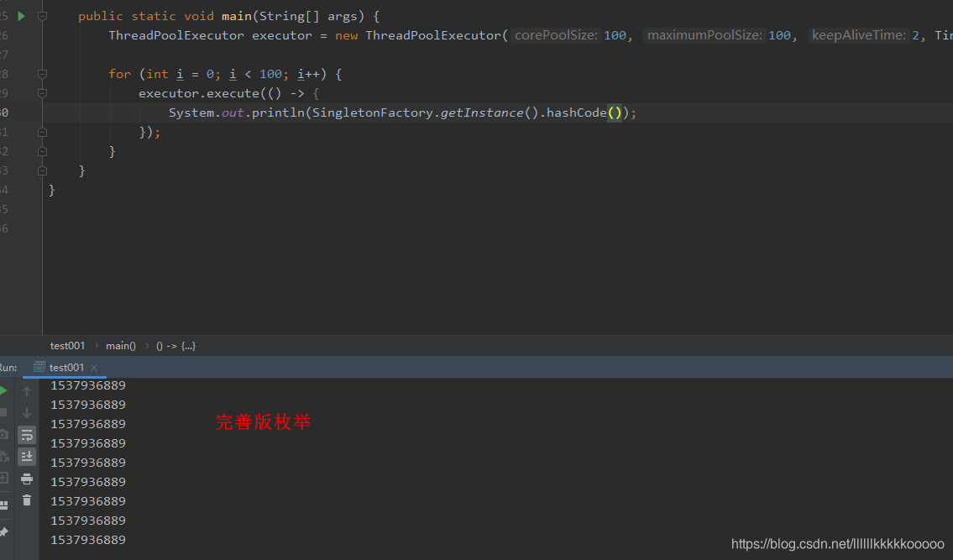Dump threads using the camera icon
This screenshot has height=560, width=953.
point(3,434)
